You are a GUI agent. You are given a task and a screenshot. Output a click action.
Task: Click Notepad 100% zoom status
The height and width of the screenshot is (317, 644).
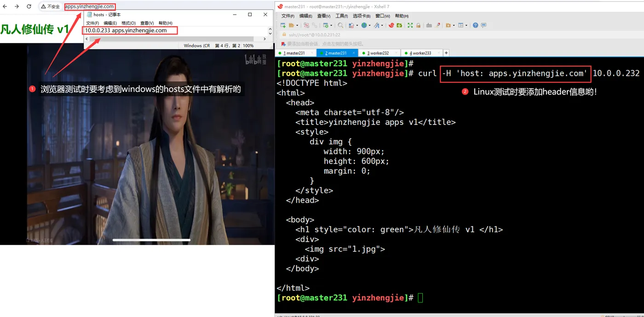(x=248, y=45)
